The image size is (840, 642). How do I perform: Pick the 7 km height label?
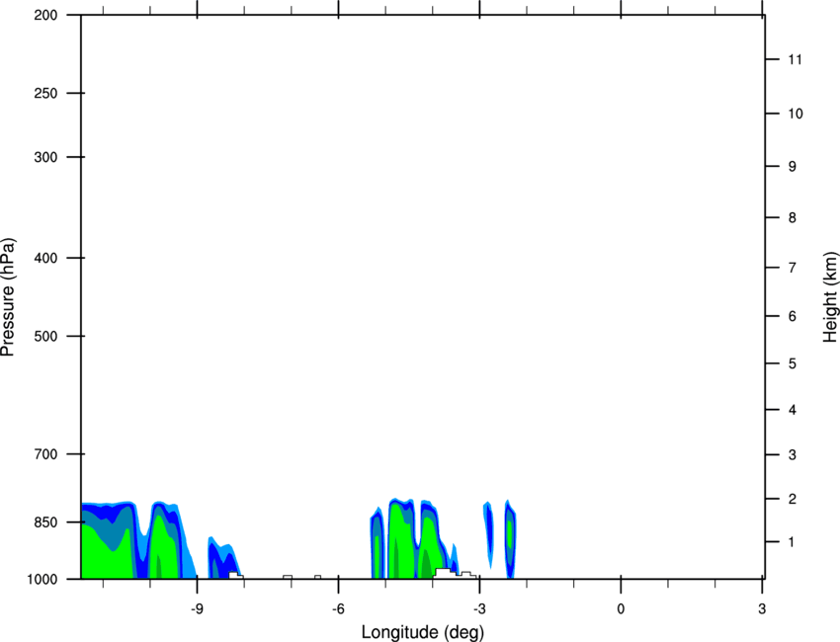793,268
